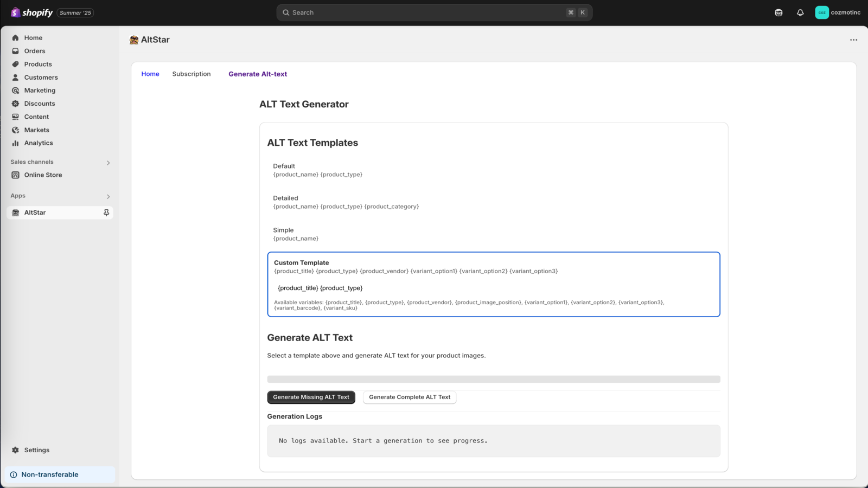This screenshot has height=488, width=868.
Task: Open Orders inbox icon in sidebar
Action: [15, 51]
